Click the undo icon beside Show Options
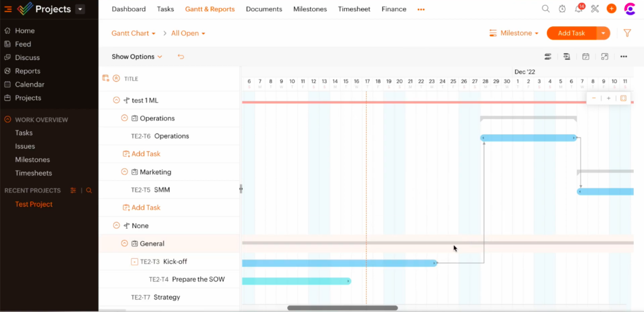Image resolution: width=644 pixels, height=312 pixels. 181,56
